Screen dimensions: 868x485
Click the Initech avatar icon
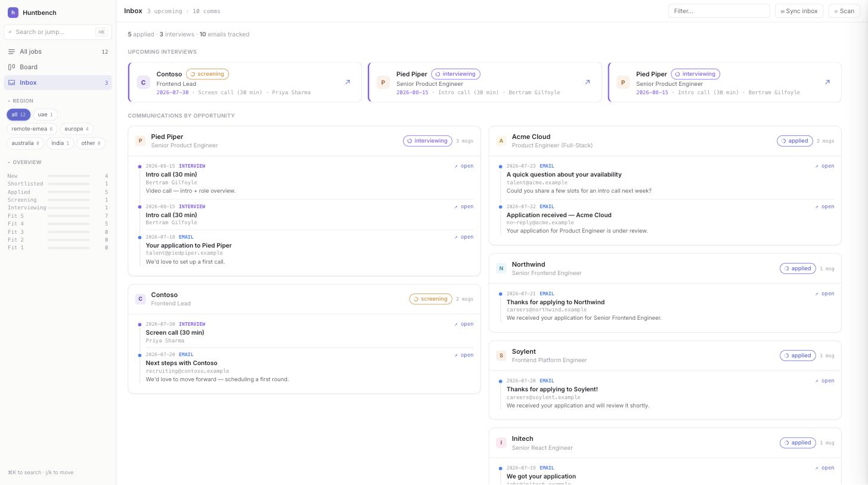[501, 443]
